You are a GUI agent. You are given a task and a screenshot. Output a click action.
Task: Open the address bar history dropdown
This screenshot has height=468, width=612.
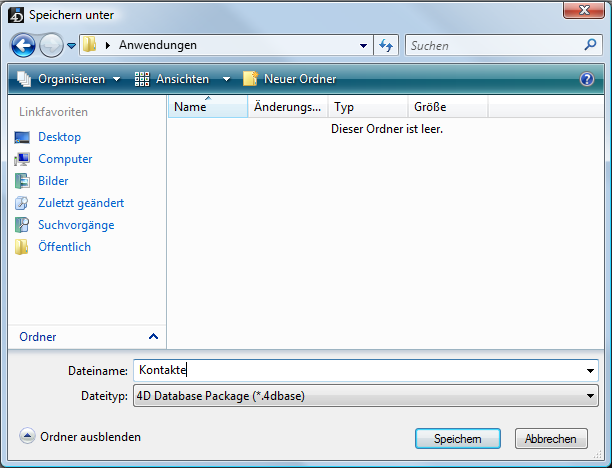[x=363, y=46]
